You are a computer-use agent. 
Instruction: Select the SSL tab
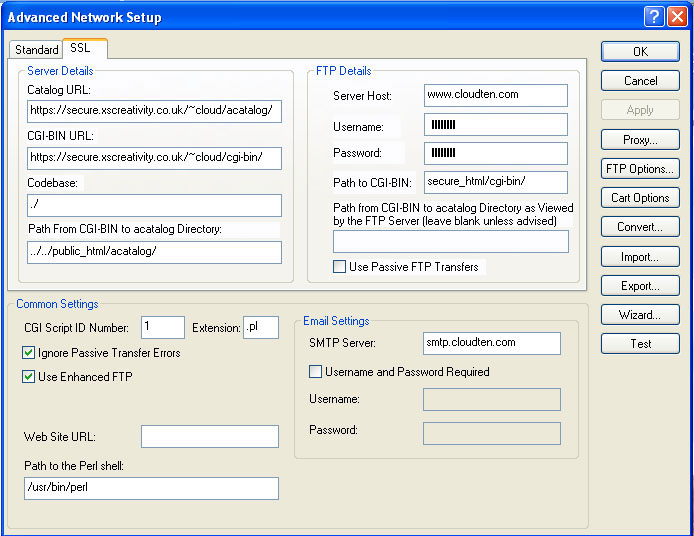[81, 49]
